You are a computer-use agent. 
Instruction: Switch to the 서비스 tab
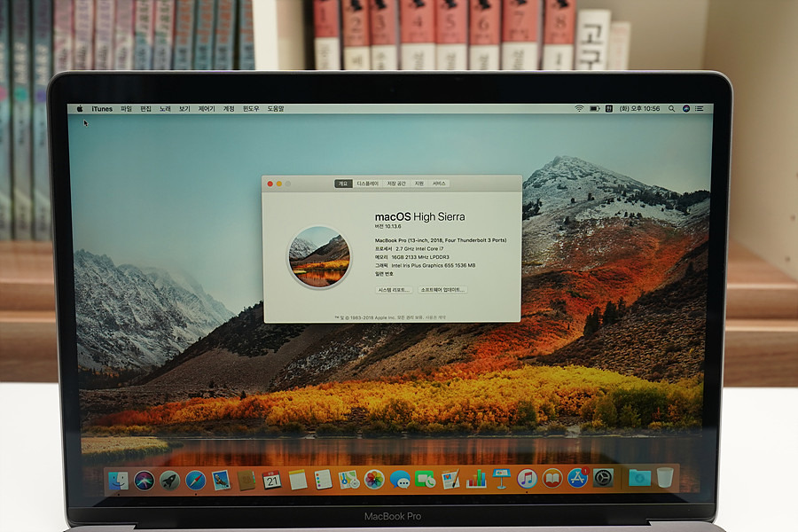tap(439, 184)
